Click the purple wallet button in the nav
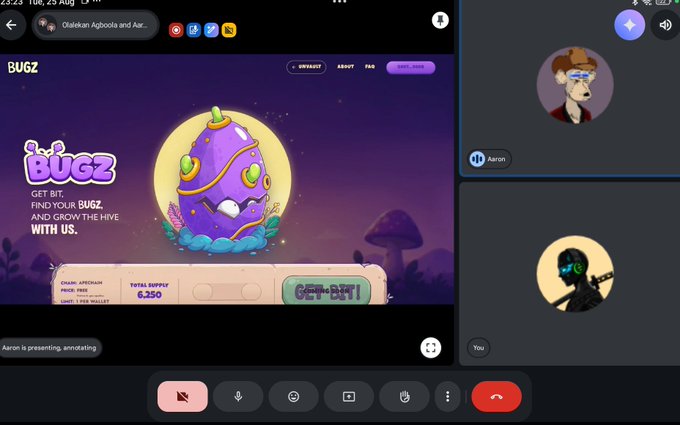This screenshot has width=680, height=425. [x=411, y=67]
